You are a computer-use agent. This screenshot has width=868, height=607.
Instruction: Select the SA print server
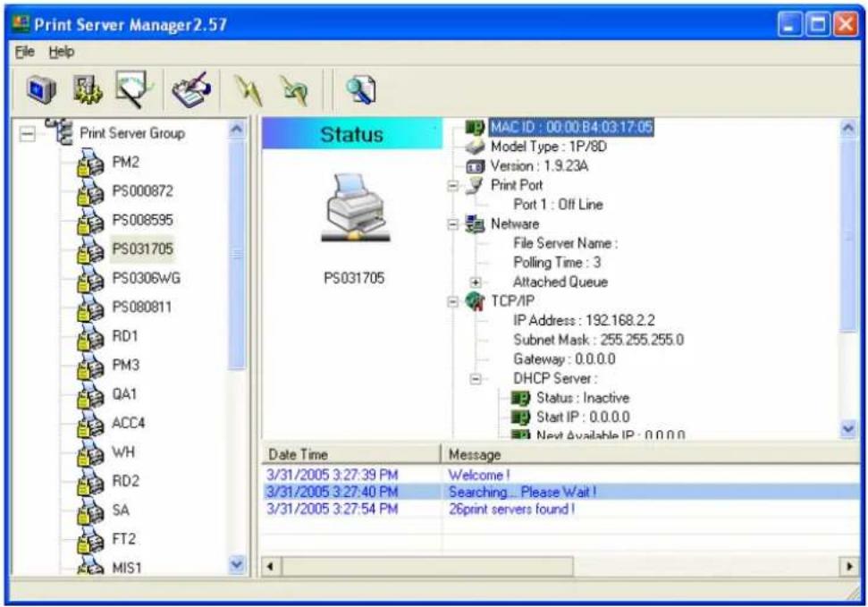[x=121, y=510]
